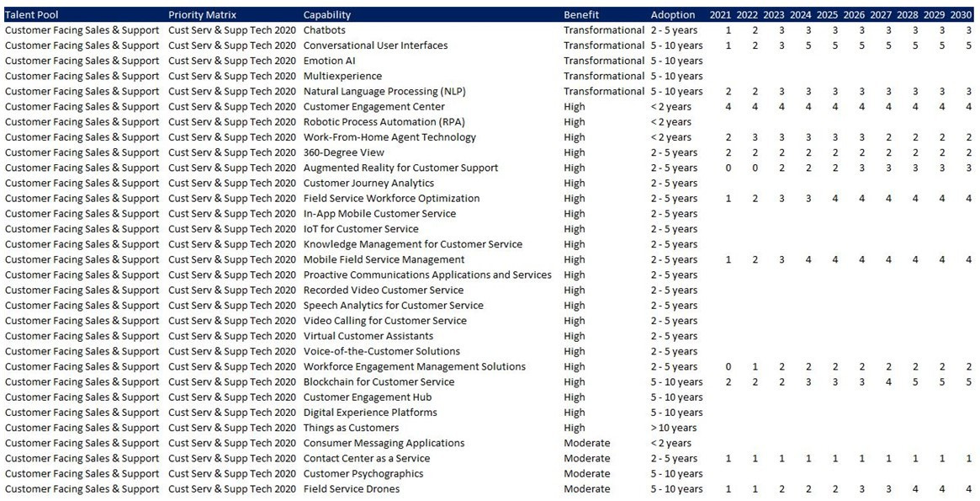Select Augmented Reality for Customer Support cell

pyautogui.click(x=400, y=168)
